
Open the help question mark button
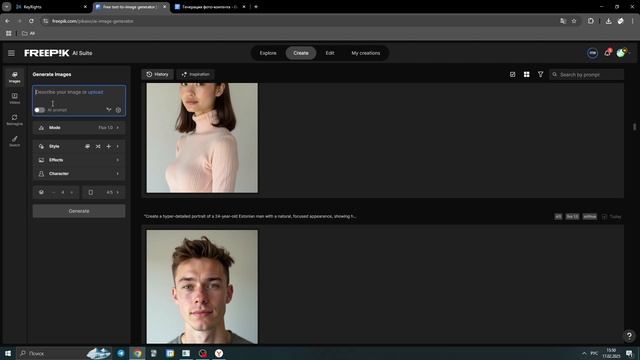629,336
